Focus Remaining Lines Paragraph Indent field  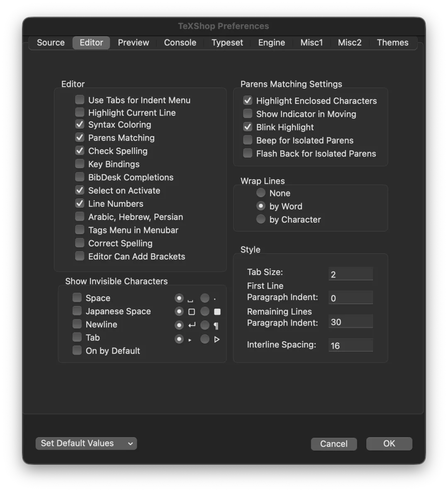pos(351,321)
